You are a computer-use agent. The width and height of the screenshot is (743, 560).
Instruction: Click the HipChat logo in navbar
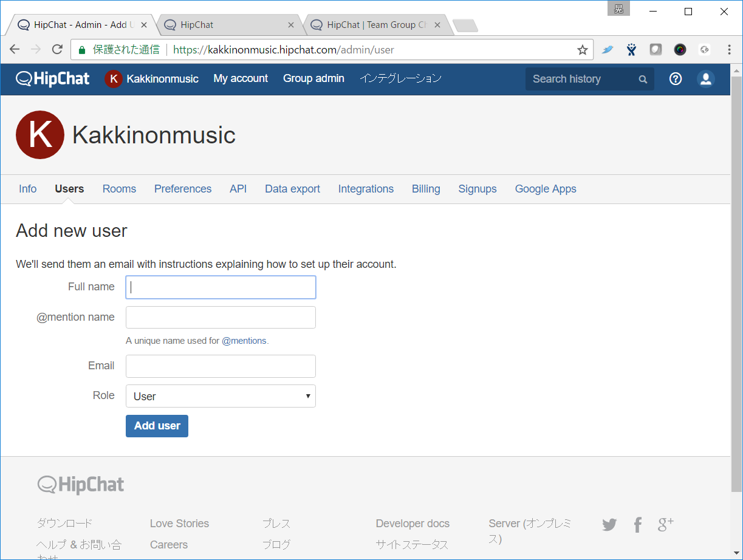click(x=53, y=78)
